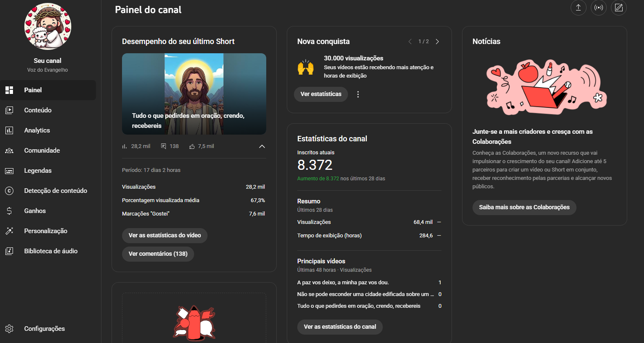Open three-dot menu beside Ver estatísticas
Image resolution: width=644 pixels, height=343 pixels.
[358, 94]
